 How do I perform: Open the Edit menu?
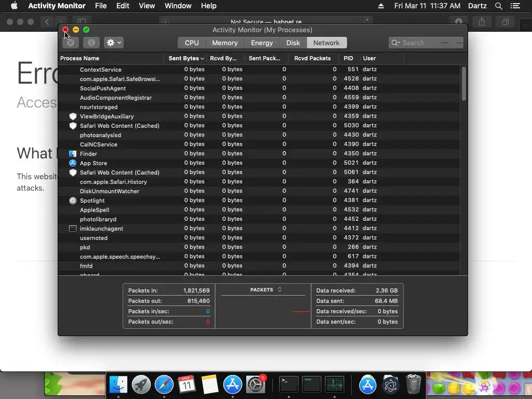123,6
